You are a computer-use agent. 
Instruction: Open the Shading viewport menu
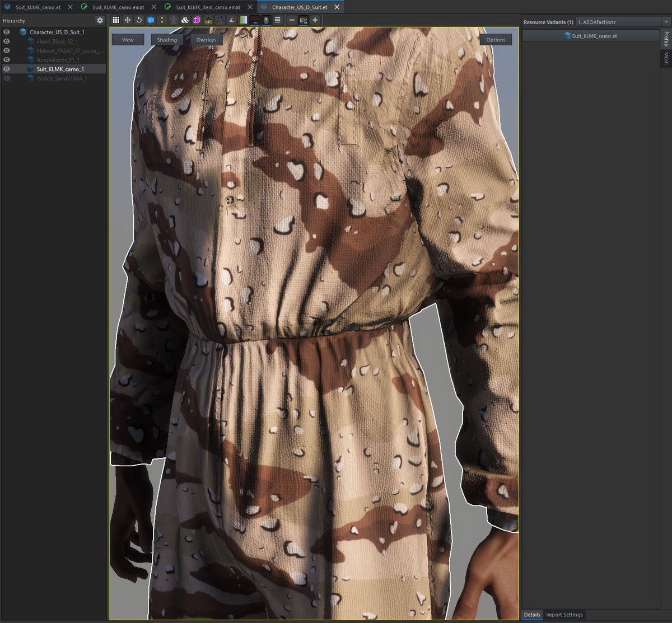pos(167,40)
